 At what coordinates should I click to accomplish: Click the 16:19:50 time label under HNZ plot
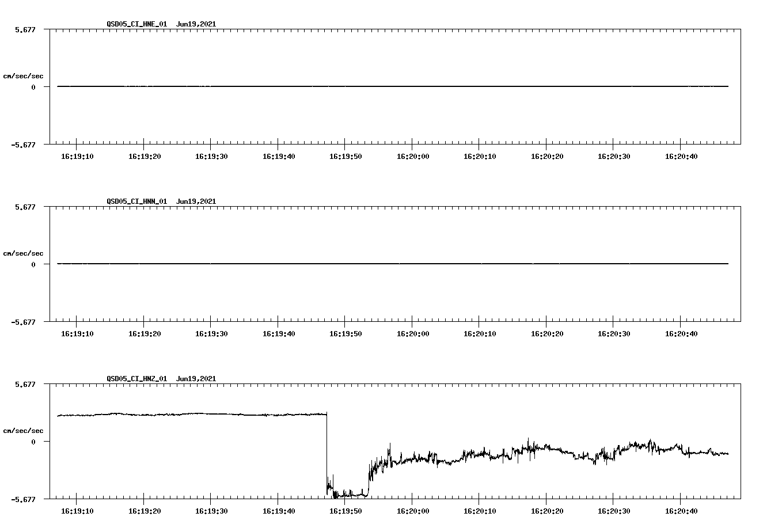(346, 511)
